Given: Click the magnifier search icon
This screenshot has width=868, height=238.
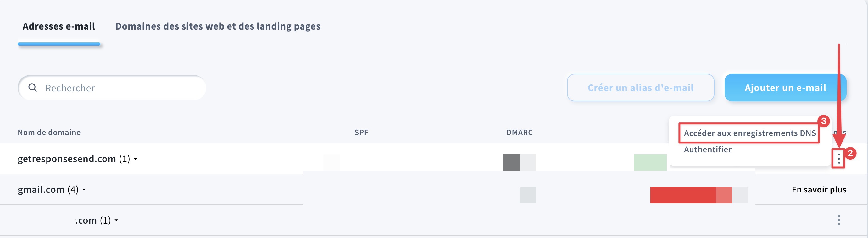Looking at the screenshot, I should pyautogui.click(x=33, y=88).
